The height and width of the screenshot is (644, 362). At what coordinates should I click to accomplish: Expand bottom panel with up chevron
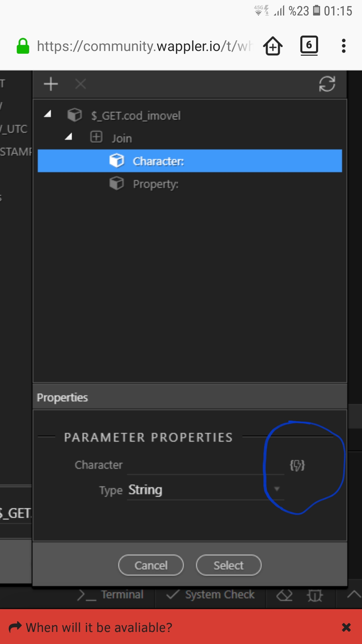pos(354,595)
